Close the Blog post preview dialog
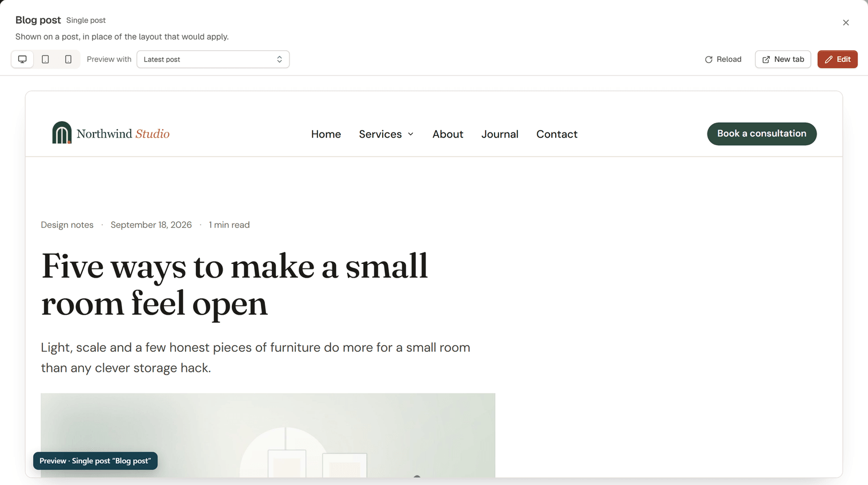 [x=846, y=23]
